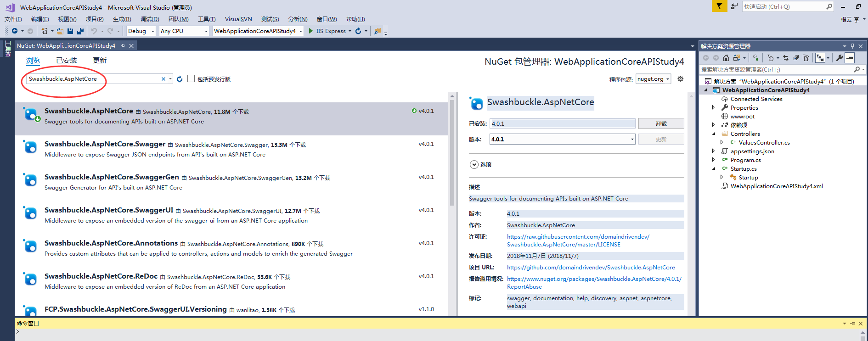Collapse all nodes in Solution Explorer
Image resolution: width=868 pixels, height=341 pixels.
pyautogui.click(x=796, y=58)
